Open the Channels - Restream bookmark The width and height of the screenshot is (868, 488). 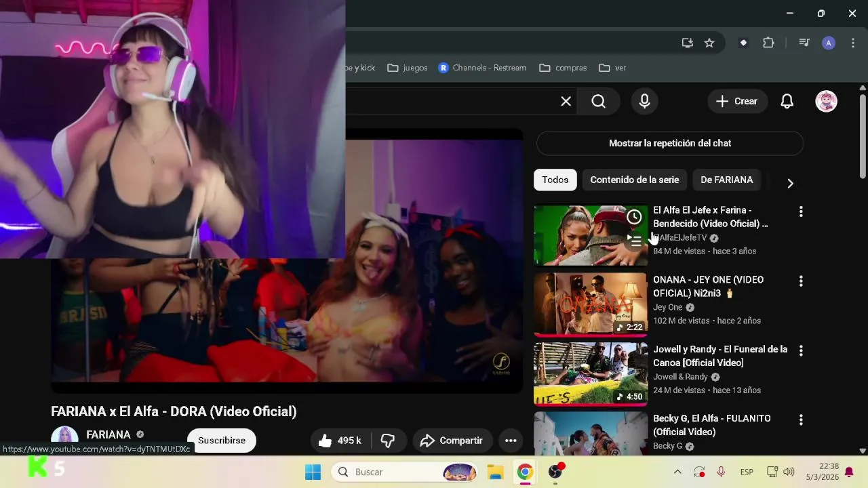[482, 68]
